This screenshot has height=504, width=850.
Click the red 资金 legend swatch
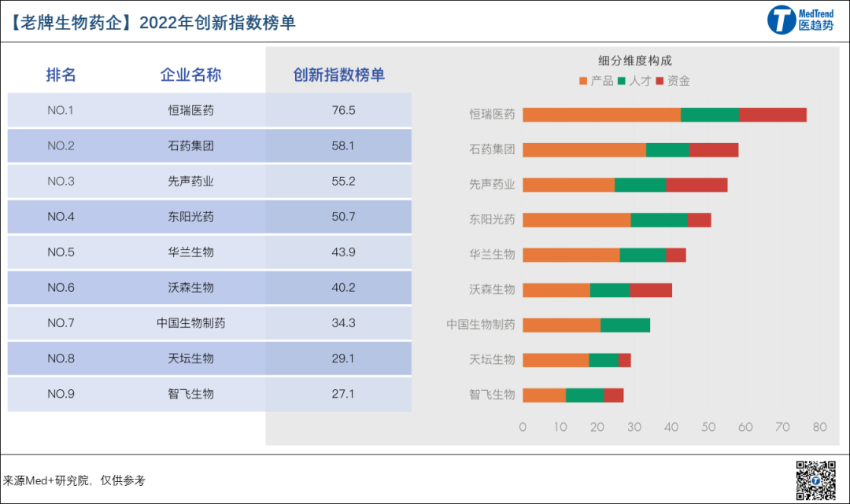pyautogui.click(x=660, y=81)
